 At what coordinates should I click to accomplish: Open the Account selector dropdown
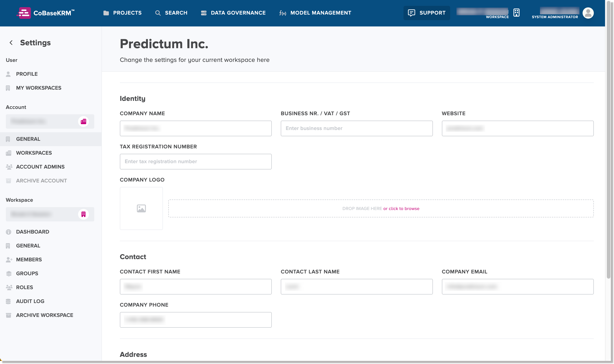coord(50,121)
